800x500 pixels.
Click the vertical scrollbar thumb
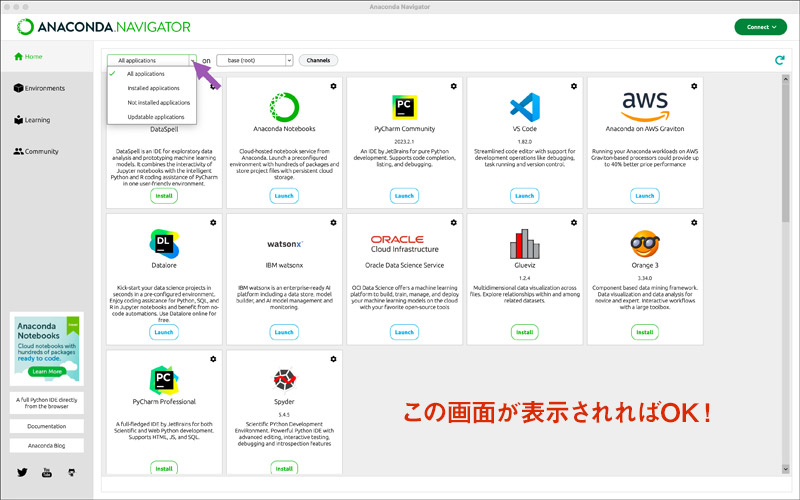[785, 153]
